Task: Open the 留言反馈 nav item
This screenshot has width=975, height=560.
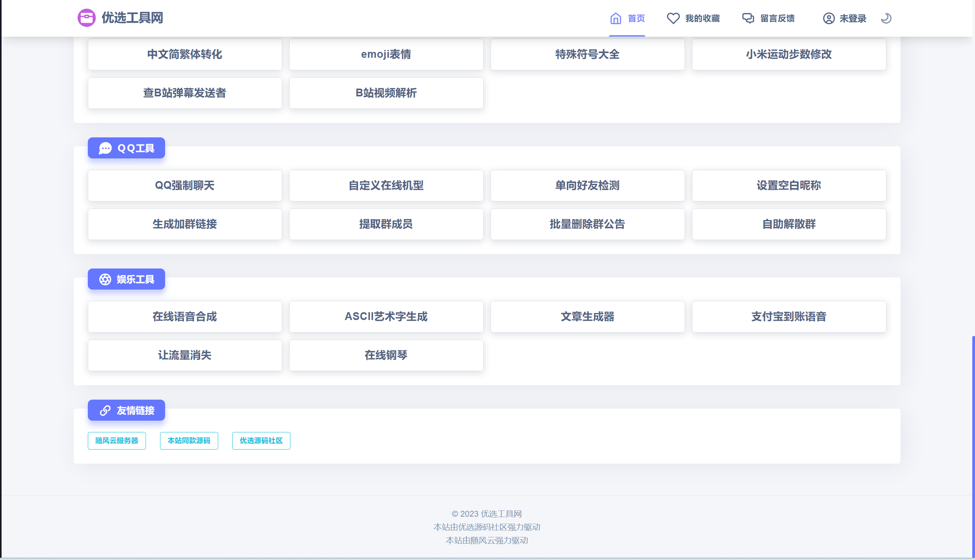Action: click(x=777, y=18)
